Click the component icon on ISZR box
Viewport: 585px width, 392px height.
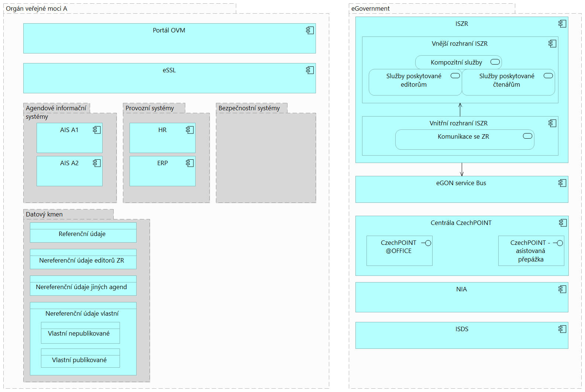point(562,24)
